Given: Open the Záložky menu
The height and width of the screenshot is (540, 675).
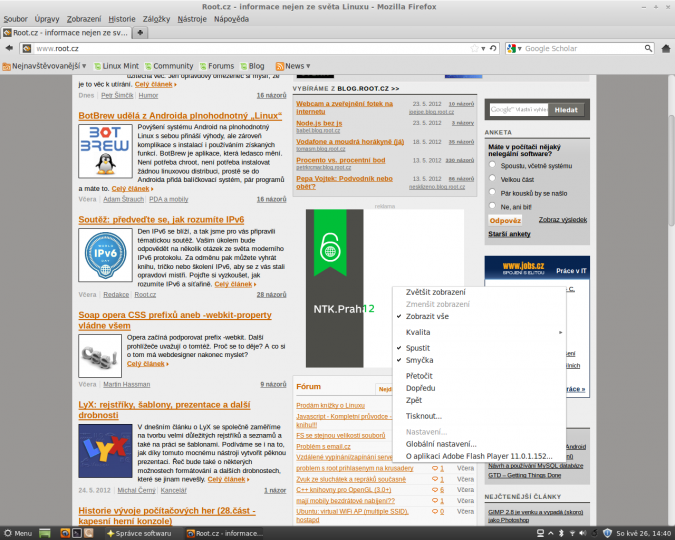Looking at the screenshot, I should tap(156, 19).
